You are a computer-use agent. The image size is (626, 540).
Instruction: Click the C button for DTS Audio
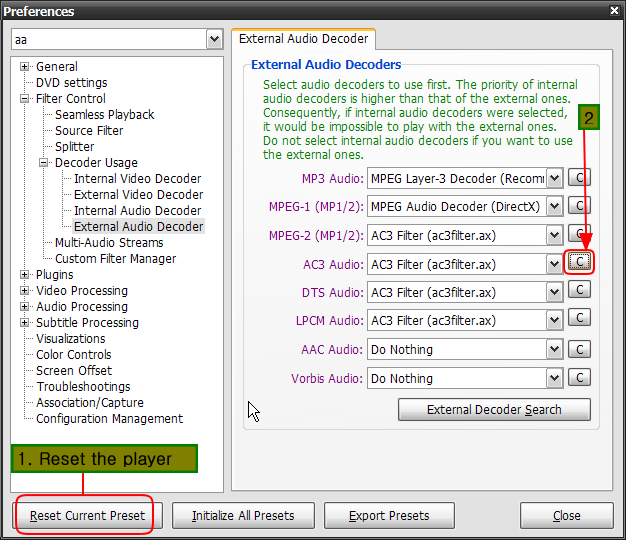[x=579, y=290]
